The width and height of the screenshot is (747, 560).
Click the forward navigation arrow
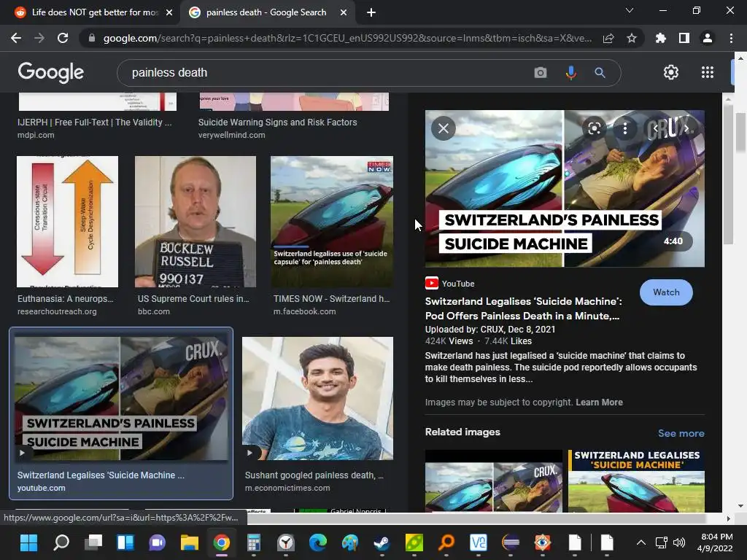click(x=39, y=38)
